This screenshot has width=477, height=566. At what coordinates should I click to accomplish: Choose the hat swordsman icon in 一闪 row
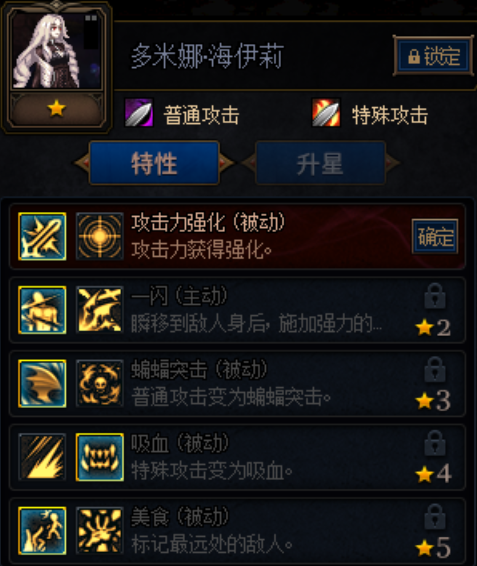[42, 310]
